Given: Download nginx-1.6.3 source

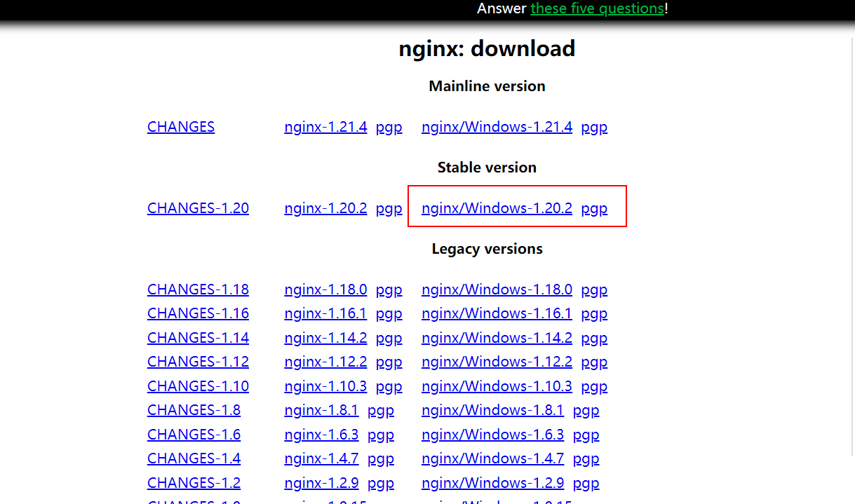Looking at the screenshot, I should (321, 435).
